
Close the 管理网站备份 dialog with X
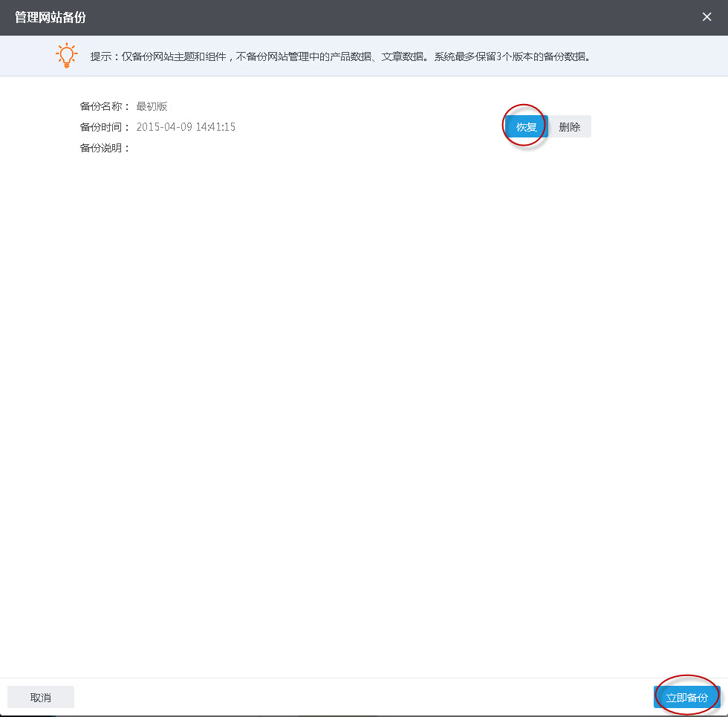(x=706, y=17)
